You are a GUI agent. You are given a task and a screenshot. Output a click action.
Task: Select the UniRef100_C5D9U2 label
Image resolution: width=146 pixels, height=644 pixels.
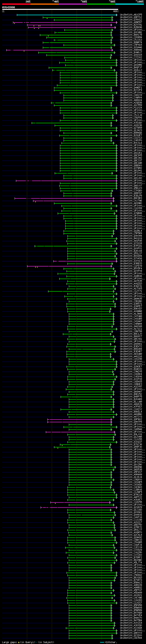point(131,575)
